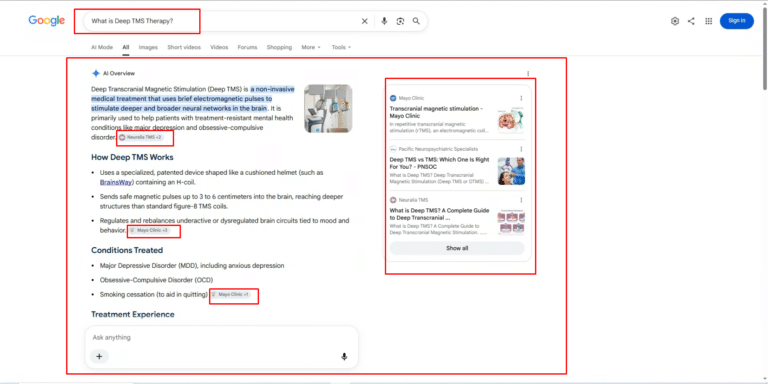Click the Smoking cessation bullet text
The height and width of the screenshot is (384, 768).
click(154, 295)
